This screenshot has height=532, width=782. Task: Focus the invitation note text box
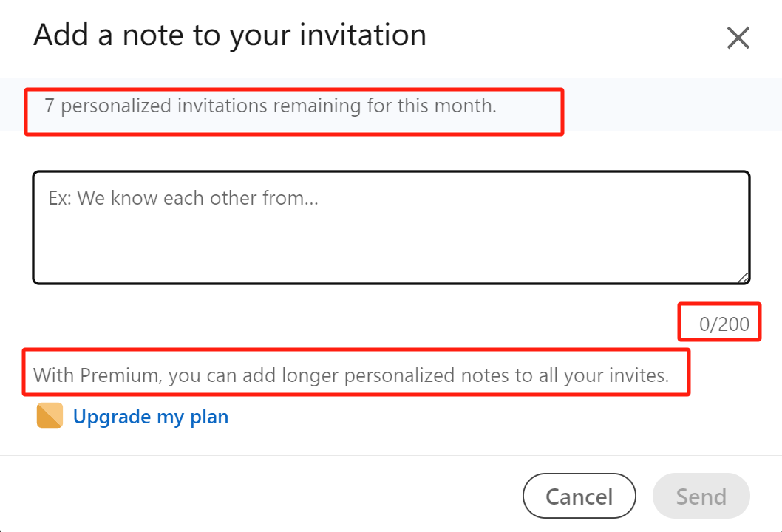coord(391,228)
